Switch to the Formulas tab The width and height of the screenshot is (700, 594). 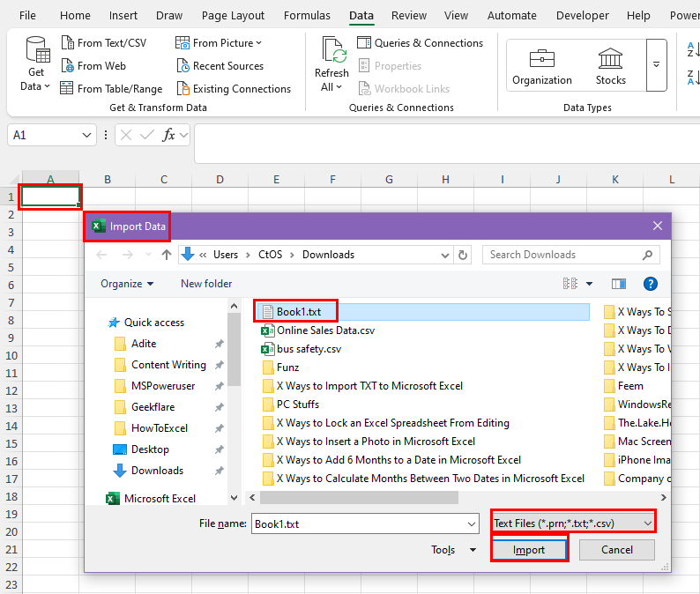tap(307, 16)
